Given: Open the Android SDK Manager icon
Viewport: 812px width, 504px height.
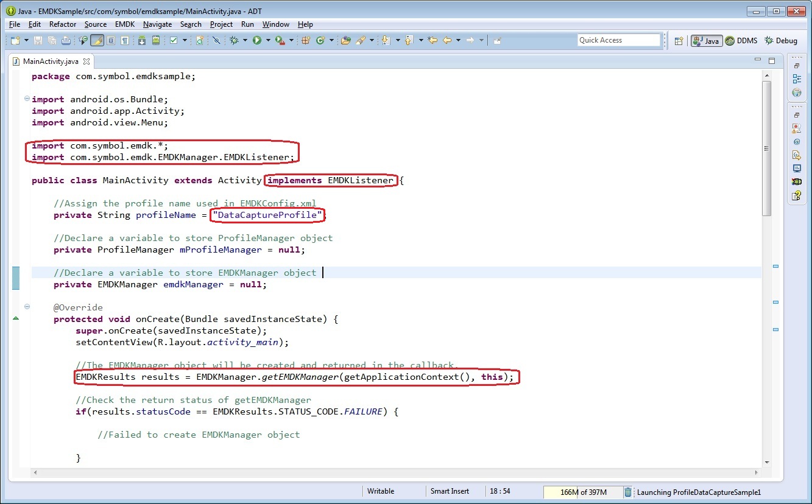Looking at the screenshot, I should point(141,40).
